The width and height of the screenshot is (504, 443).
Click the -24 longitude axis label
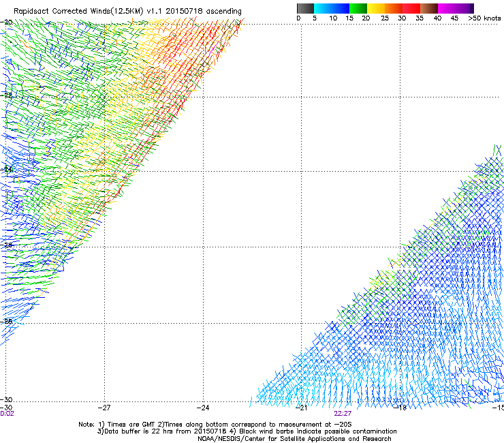point(203,408)
